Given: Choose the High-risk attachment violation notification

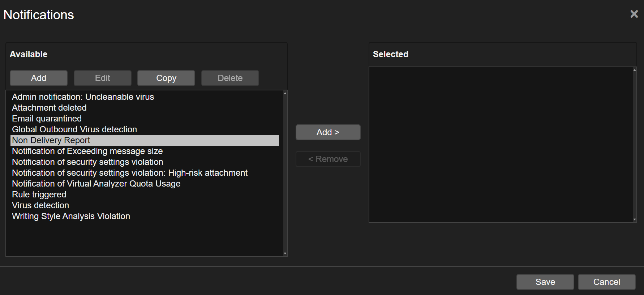Looking at the screenshot, I should tap(130, 173).
